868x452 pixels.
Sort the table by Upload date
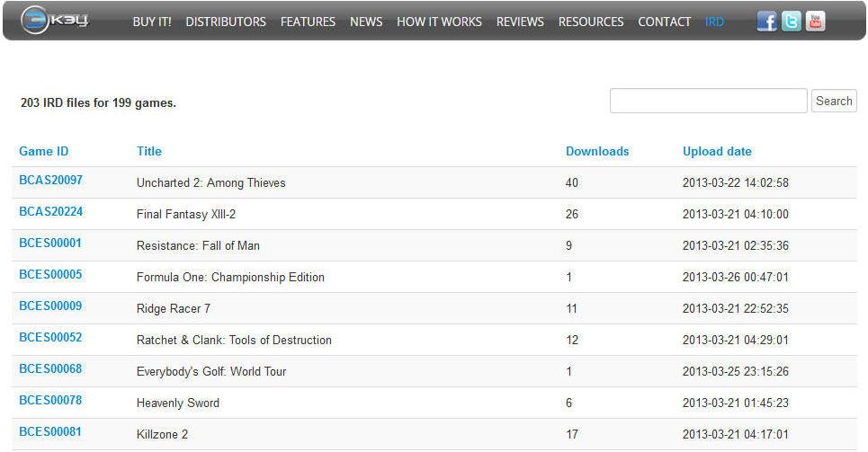tap(717, 151)
